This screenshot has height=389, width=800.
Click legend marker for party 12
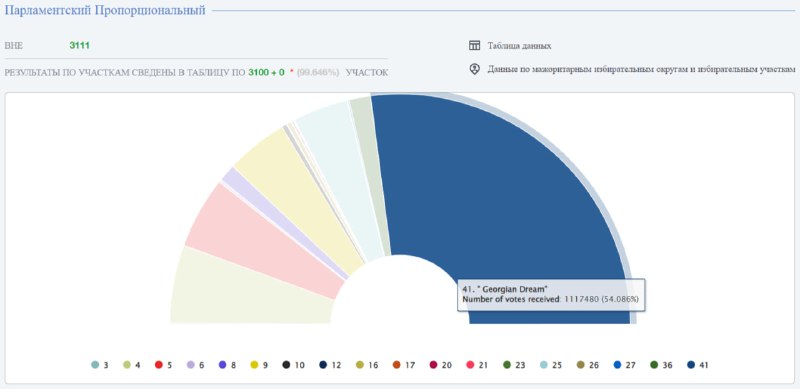tap(323, 365)
